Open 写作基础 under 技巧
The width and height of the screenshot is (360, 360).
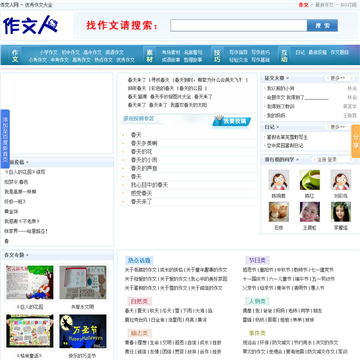point(260,60)
